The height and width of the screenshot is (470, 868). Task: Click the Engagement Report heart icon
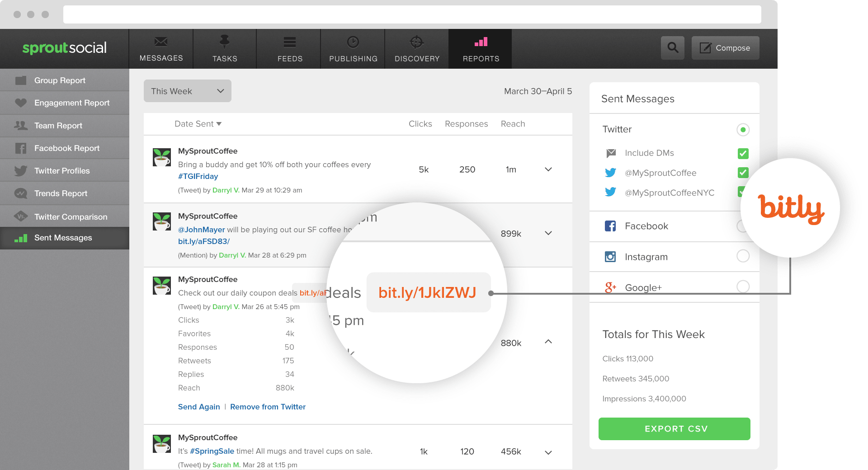[x=21, y=103]
